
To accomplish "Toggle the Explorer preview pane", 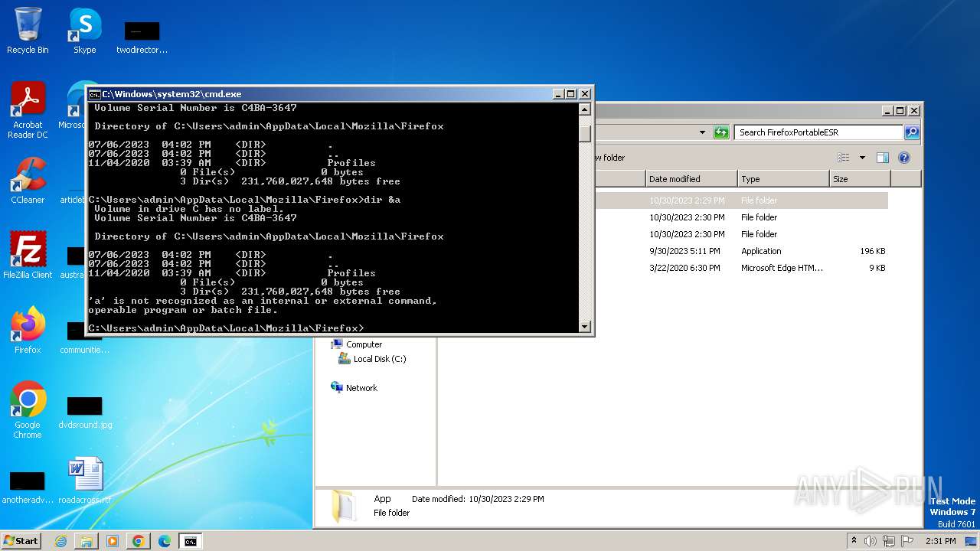I will point(882,158).
